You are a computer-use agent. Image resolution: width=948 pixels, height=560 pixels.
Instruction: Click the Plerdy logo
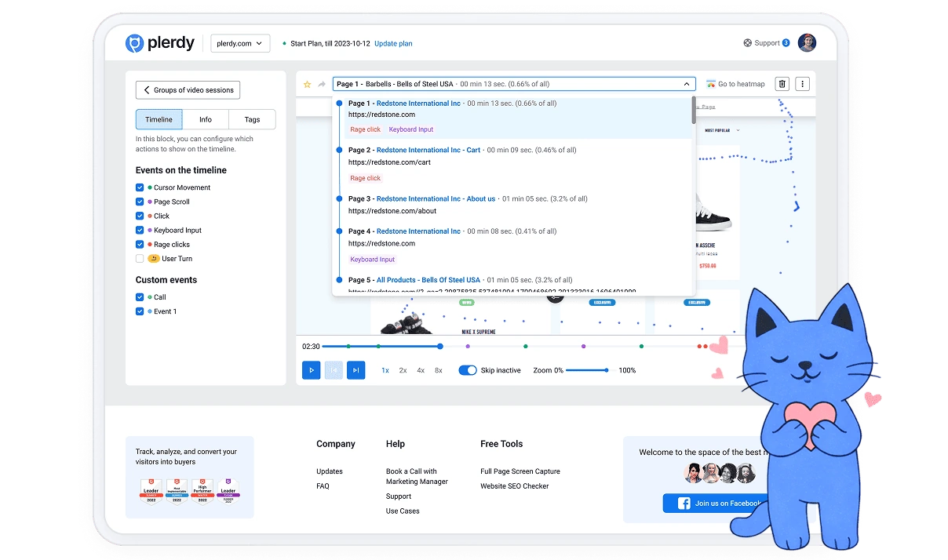pyautogui.click(x=160, y=43)
